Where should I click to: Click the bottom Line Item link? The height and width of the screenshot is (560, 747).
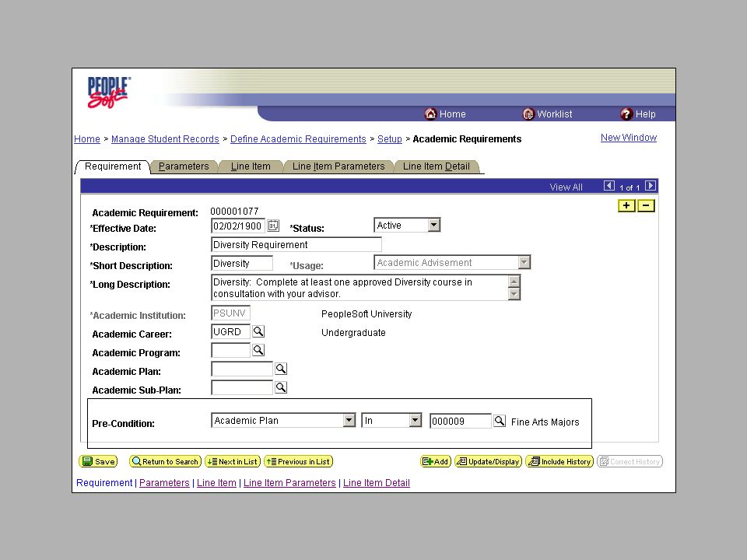coord(216,483)
